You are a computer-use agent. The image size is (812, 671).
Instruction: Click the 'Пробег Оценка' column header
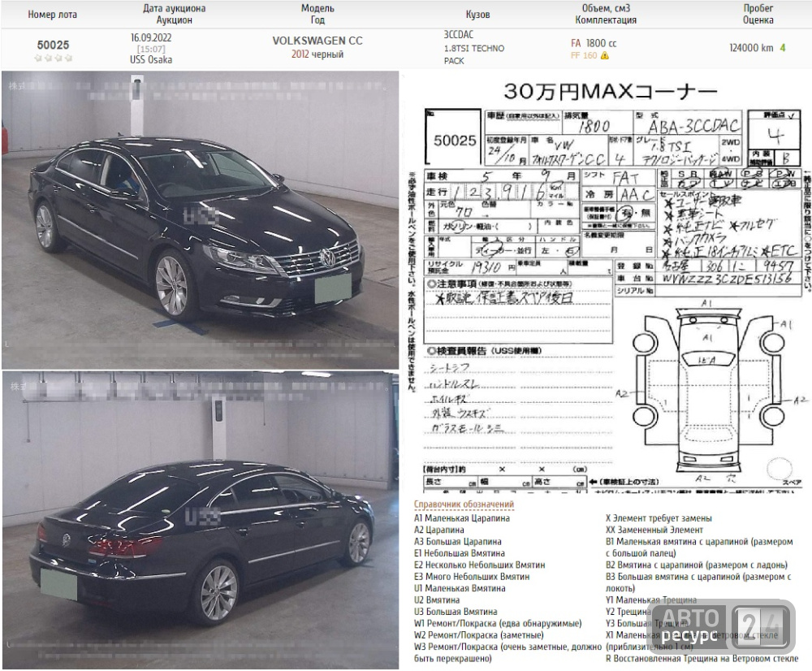[x=758, y=14]
